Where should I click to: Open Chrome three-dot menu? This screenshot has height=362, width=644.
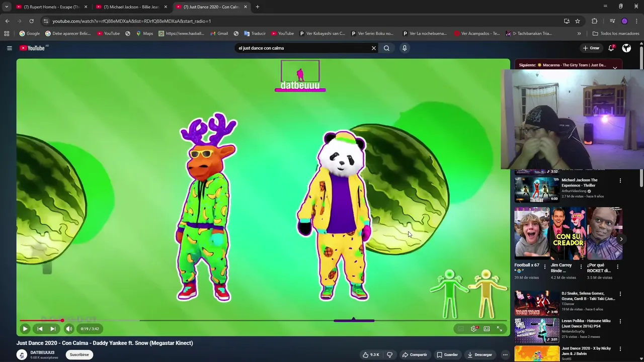(637, 21)
